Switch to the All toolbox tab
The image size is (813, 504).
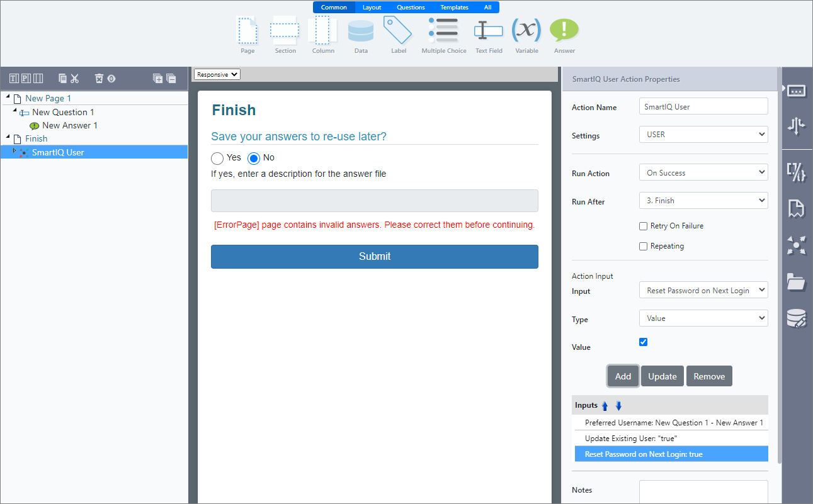[x=487, y=8]
